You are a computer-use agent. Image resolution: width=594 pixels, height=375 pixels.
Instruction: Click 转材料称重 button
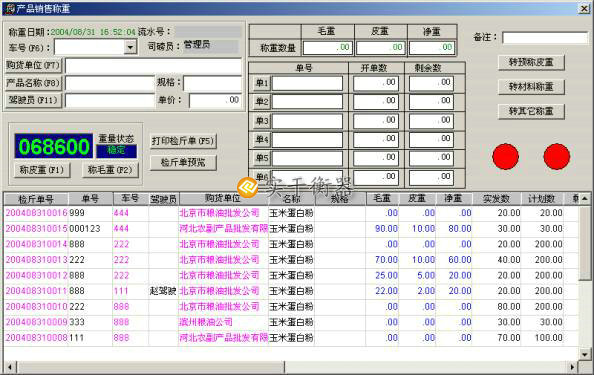pyautogui.click(x=531, y=87)
